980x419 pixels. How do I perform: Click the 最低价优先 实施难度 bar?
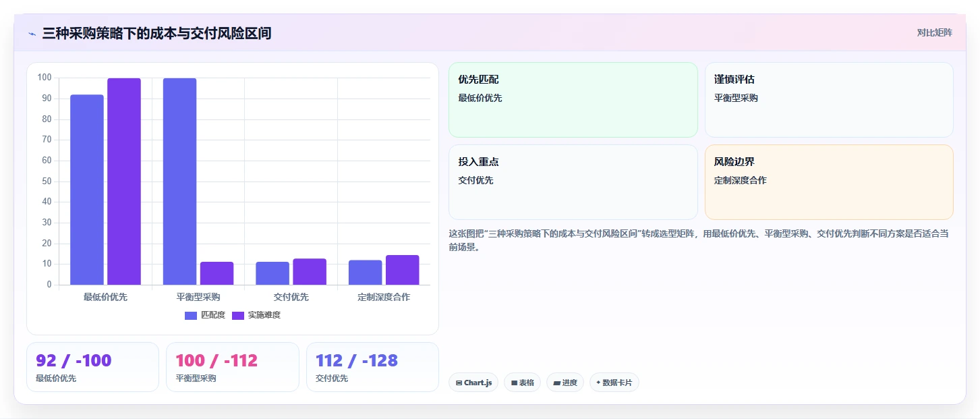click(124, 181)
